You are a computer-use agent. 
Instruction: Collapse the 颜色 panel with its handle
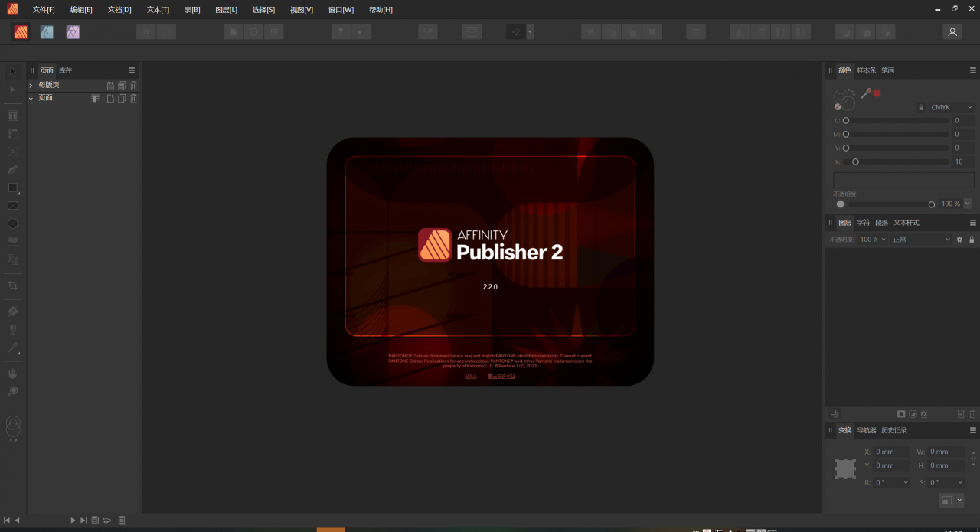click(830, 70)
